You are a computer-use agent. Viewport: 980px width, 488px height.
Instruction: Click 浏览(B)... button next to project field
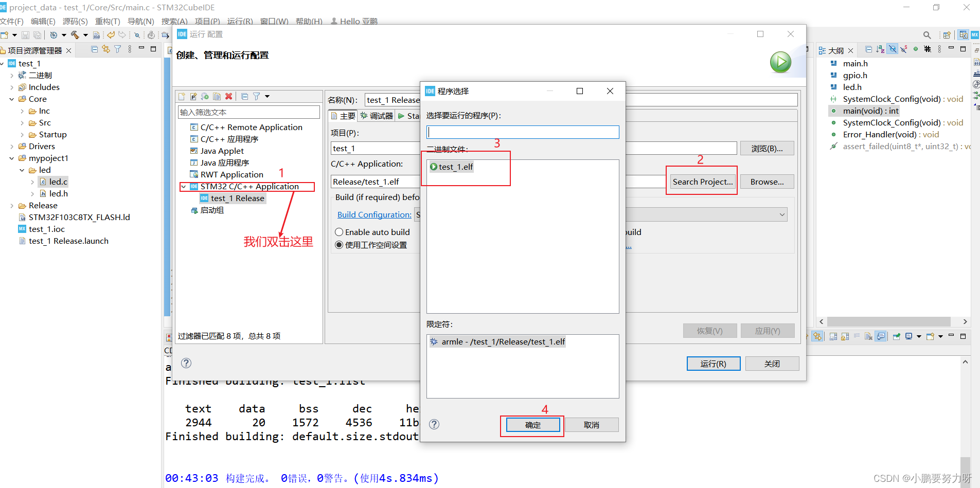point(767,148)
